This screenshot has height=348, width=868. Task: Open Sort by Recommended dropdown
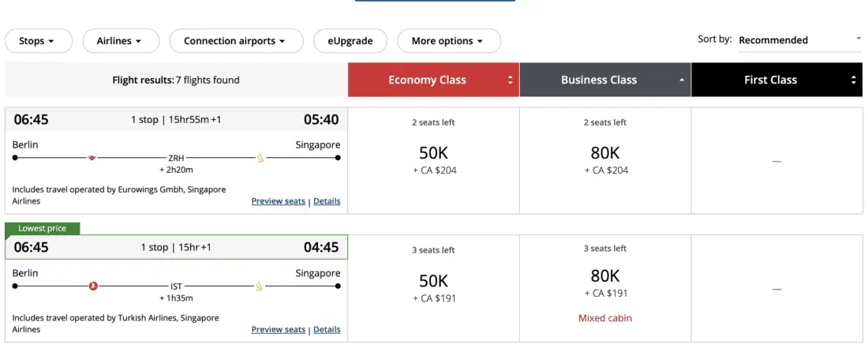pos(799,40)
